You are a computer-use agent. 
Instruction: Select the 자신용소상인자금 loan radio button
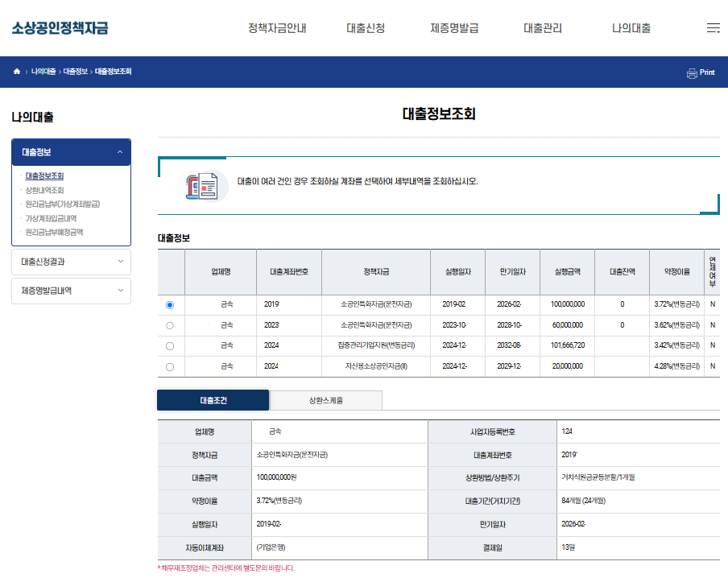coord(169,367)
